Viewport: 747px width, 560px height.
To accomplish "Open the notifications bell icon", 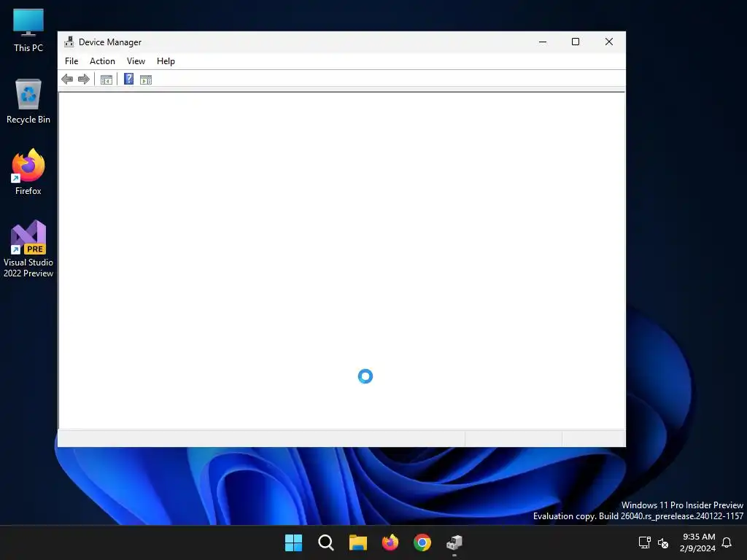I will (727, 542).
